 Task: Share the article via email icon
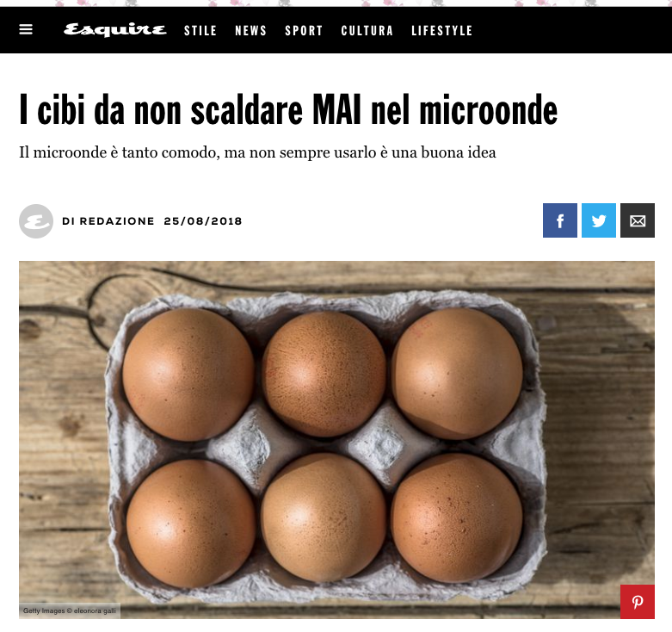[x=638, y=220]
